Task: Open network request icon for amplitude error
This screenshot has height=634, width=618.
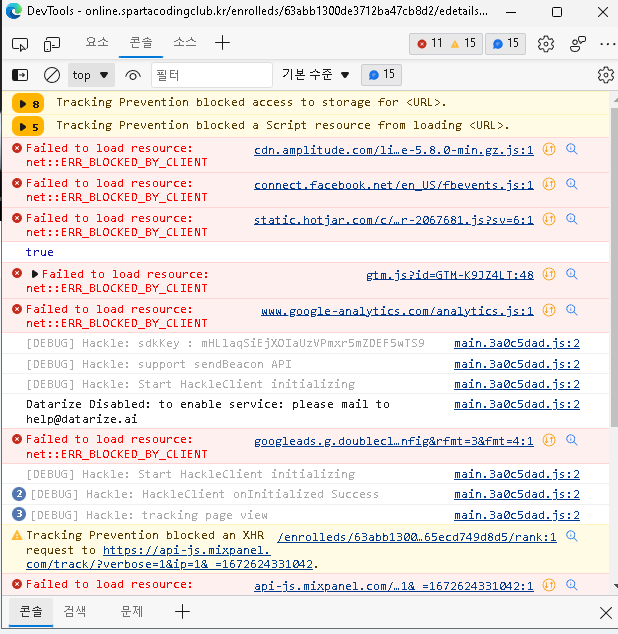Action: 549,149
